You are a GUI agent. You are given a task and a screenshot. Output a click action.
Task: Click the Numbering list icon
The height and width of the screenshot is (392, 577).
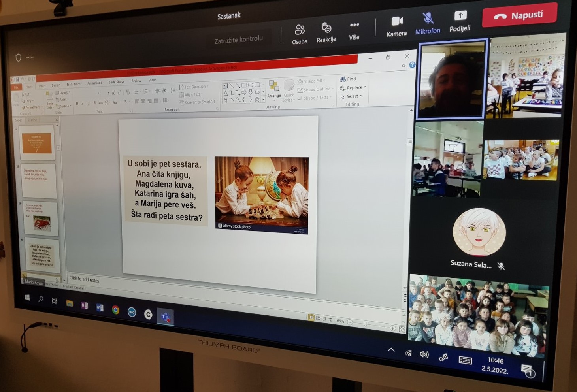(x=146, y=92)
